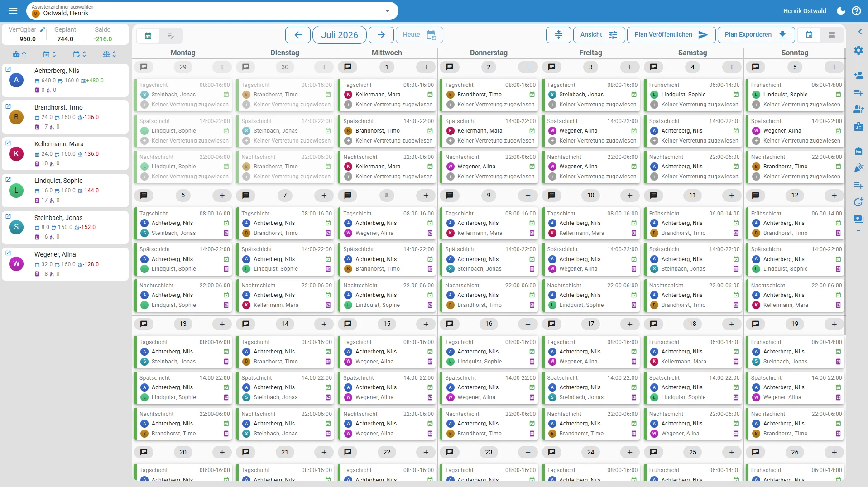The height and width of the screenshot is (487, 868).
Task: Click the badge icon in right sidebar
Action: [x=858, y=126]
